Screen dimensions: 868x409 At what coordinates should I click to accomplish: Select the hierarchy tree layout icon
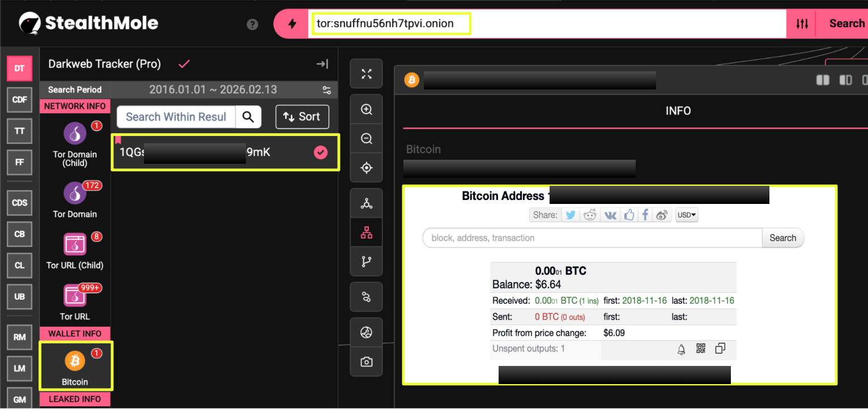[x=367, y=232]
